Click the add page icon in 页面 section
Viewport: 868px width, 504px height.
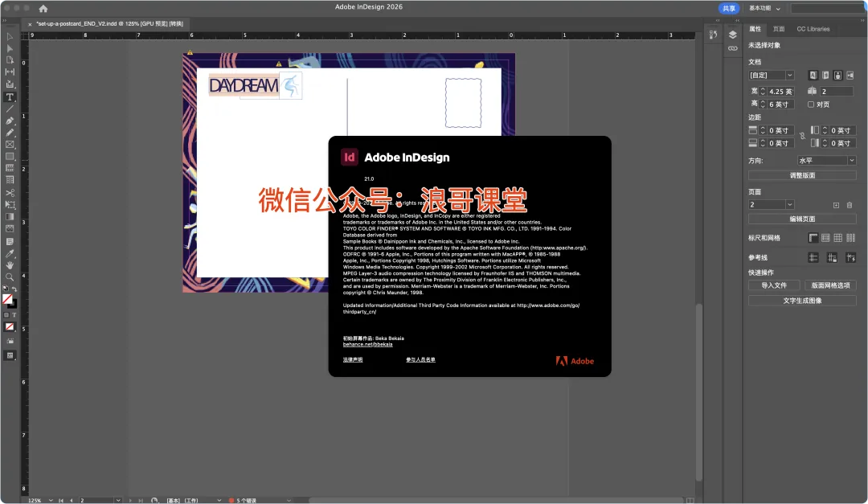[x=836, y=205]
